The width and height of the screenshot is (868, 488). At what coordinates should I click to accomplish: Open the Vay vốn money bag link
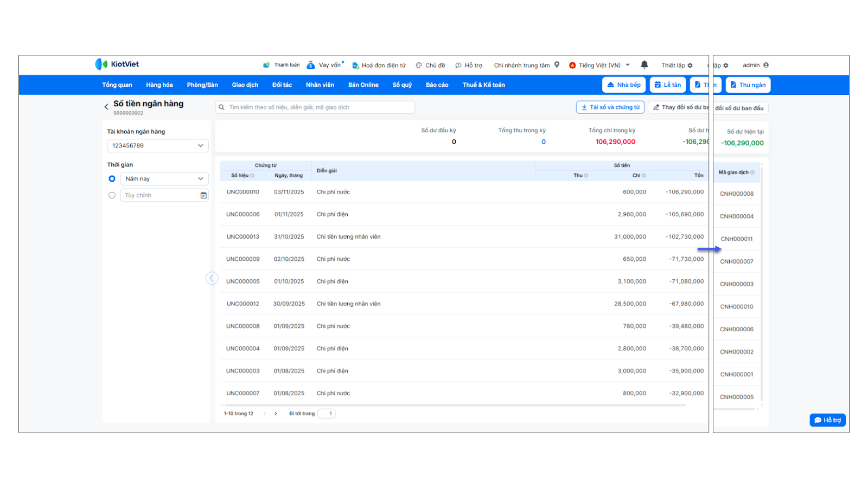pyautogui.click(x=325, y=65)
